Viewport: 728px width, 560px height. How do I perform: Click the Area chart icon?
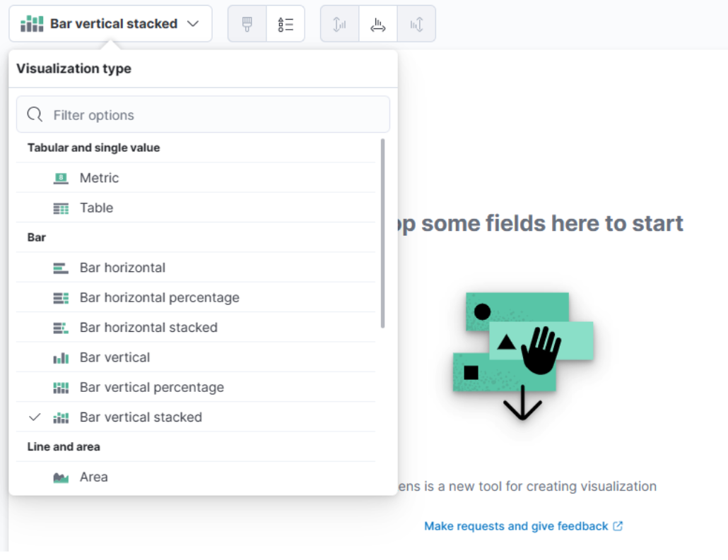(x=61, y=477)
